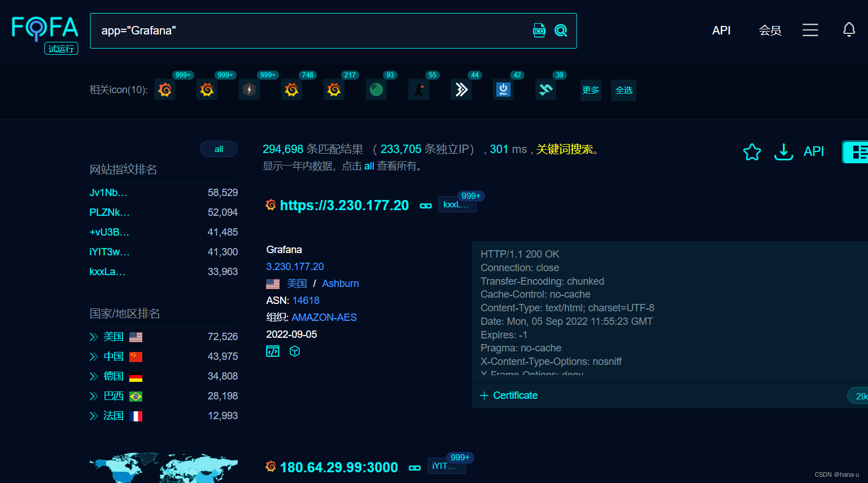868x483 pixels.
Task: Select the related icon with 748 count
Action: click(x=291, y=89)
